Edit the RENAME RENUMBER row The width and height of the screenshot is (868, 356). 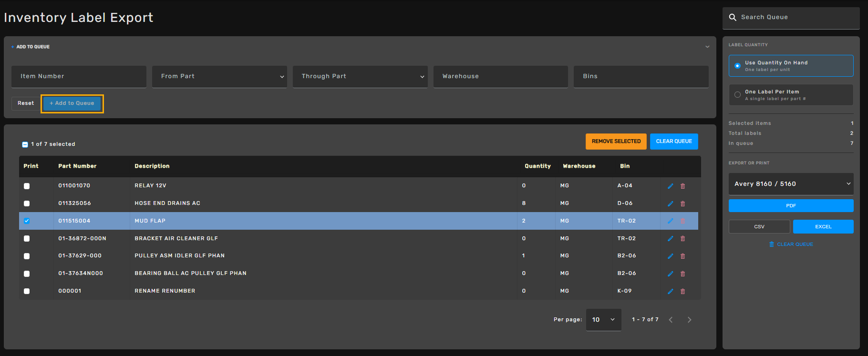670,291
